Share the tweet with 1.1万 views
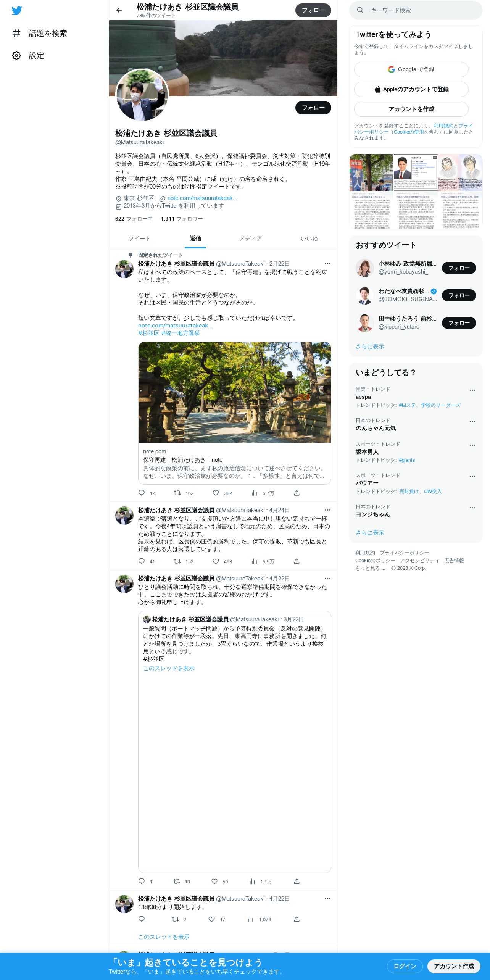The height and width of the screenshot is (980, 490). point(297,881)
